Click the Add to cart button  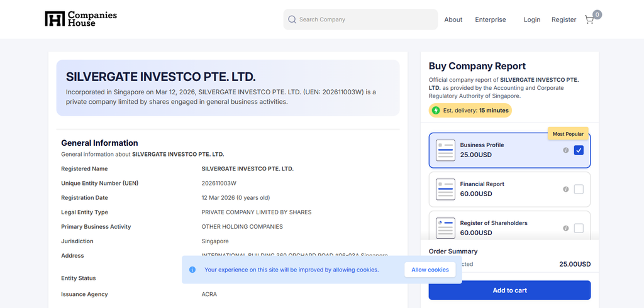pyautogui.click(x=509, y=290)
